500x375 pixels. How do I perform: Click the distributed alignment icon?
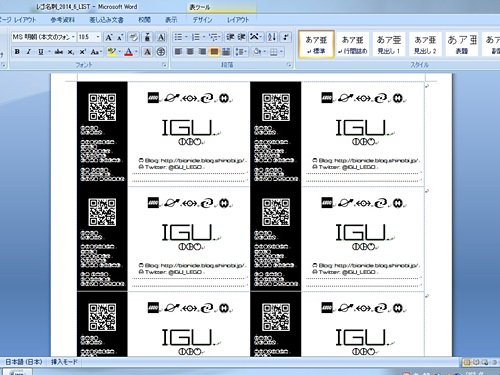click(226, 52)
